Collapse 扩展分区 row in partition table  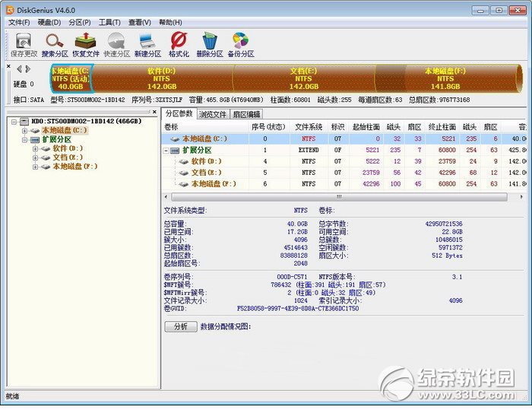pos(166,151)
